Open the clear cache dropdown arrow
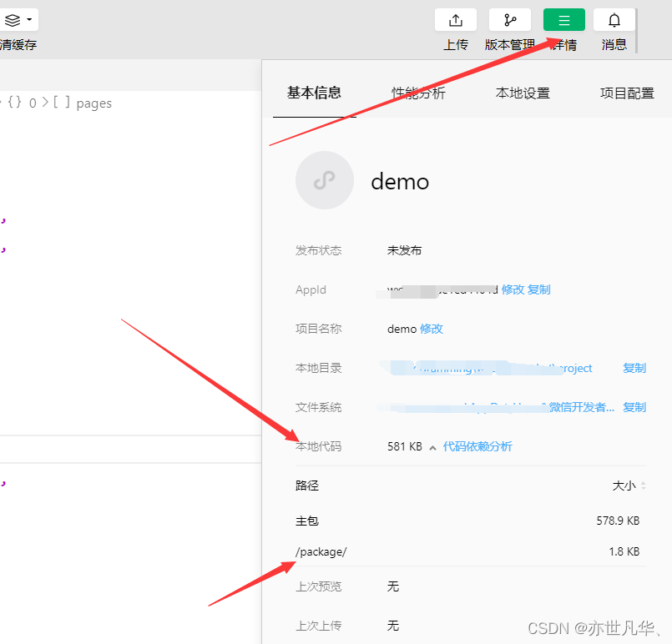This screenshot has width=672, height=644. tap(30, 19)
